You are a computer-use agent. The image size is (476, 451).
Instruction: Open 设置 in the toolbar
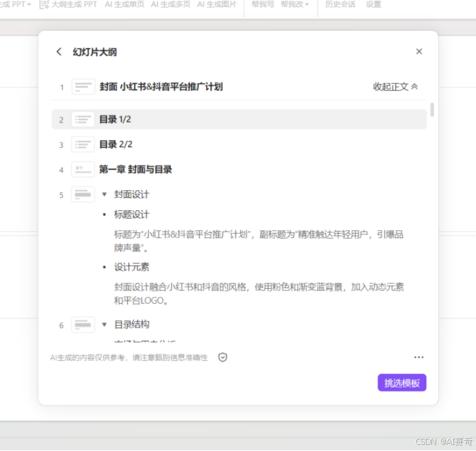(374, 5)
